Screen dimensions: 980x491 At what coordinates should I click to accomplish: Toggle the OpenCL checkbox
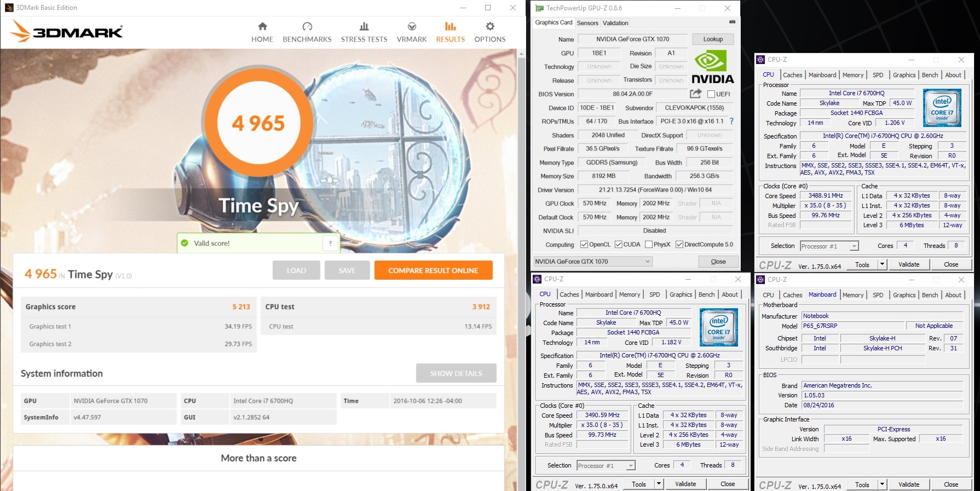point(584,245)
